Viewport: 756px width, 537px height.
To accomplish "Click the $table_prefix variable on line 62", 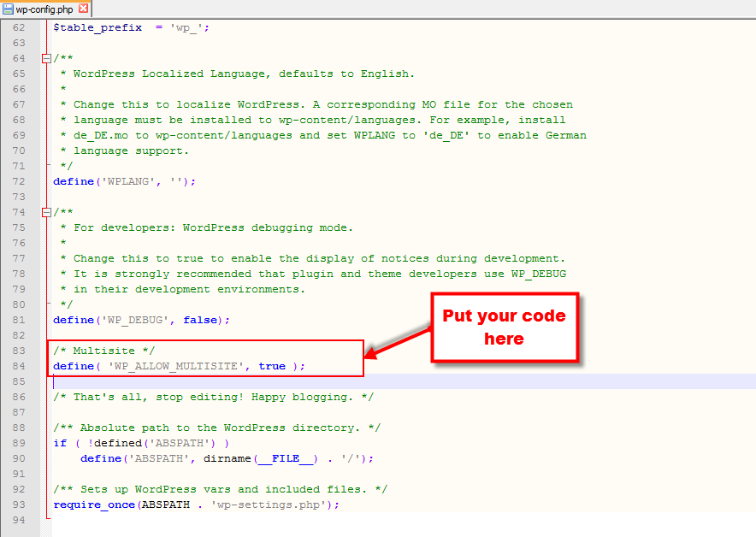I will click(97, 27).
